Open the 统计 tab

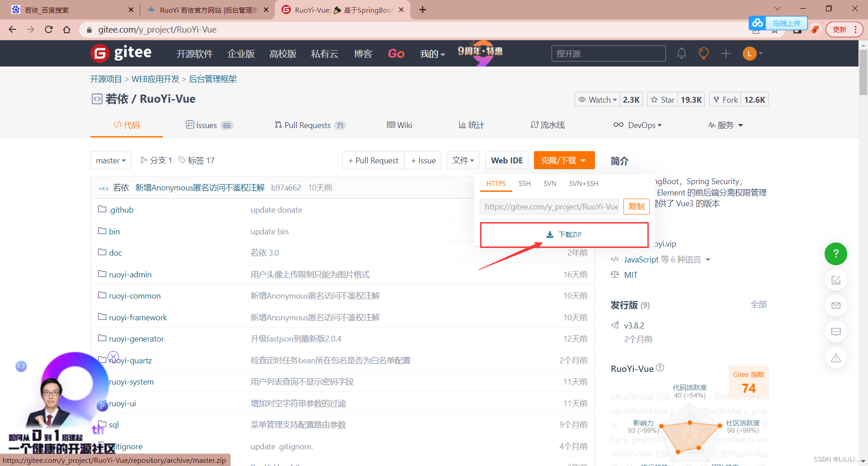click(x=472, y=125)
